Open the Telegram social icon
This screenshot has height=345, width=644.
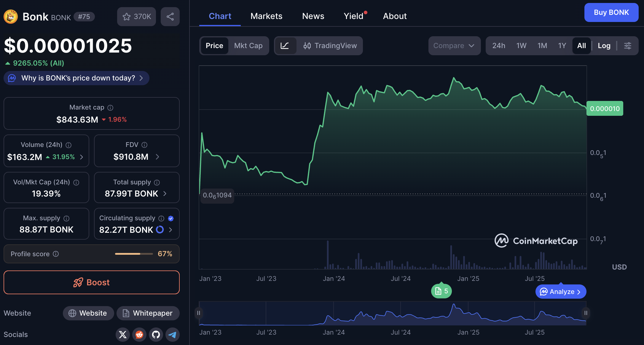coord(173,335)
